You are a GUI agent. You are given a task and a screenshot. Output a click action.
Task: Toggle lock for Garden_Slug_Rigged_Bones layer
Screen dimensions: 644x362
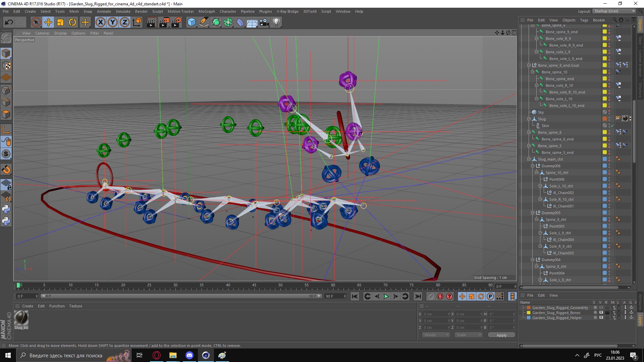[x=619, y=313]
